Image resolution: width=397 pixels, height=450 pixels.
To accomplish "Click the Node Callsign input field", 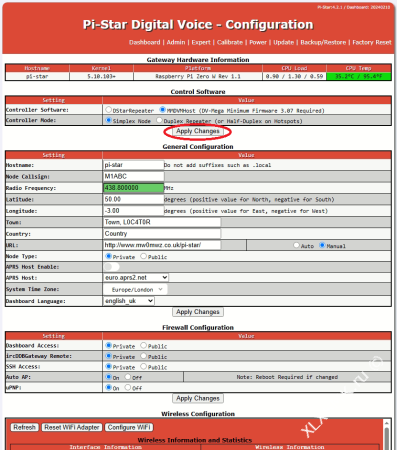I will click(x=134, y=176).
